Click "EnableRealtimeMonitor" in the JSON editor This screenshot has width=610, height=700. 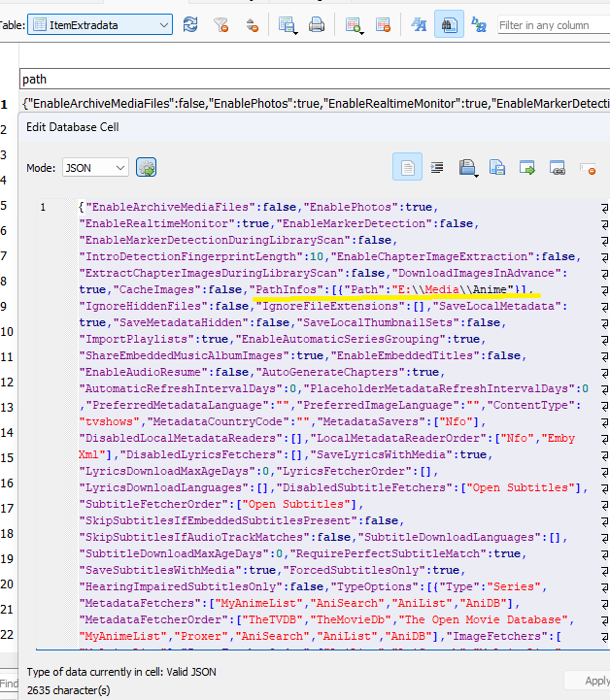157,223
